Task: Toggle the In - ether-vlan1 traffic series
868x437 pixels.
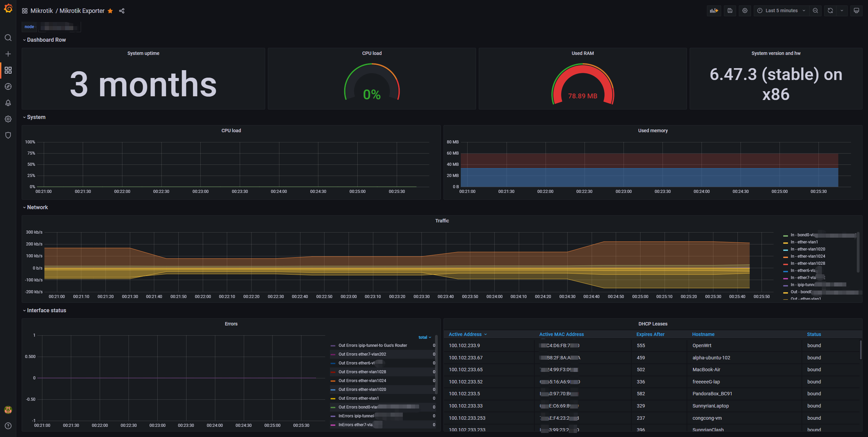Action: coord(804,242)
